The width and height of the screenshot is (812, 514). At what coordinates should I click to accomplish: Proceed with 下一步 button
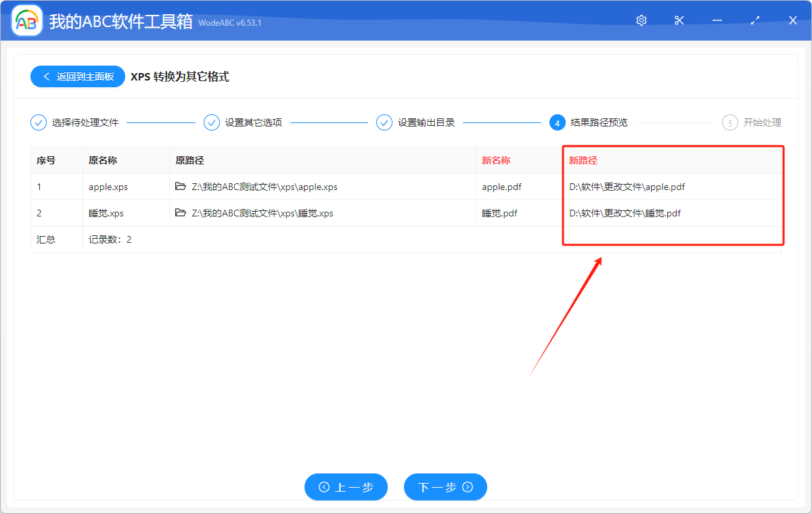[445, 487]
